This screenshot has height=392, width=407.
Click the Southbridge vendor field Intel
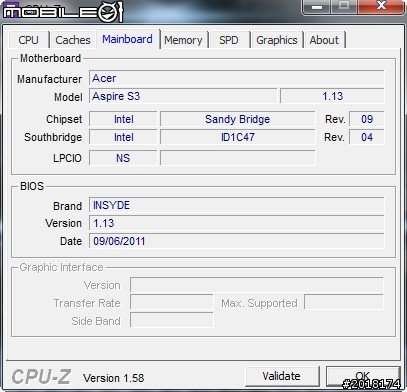(x=123, y=137)
